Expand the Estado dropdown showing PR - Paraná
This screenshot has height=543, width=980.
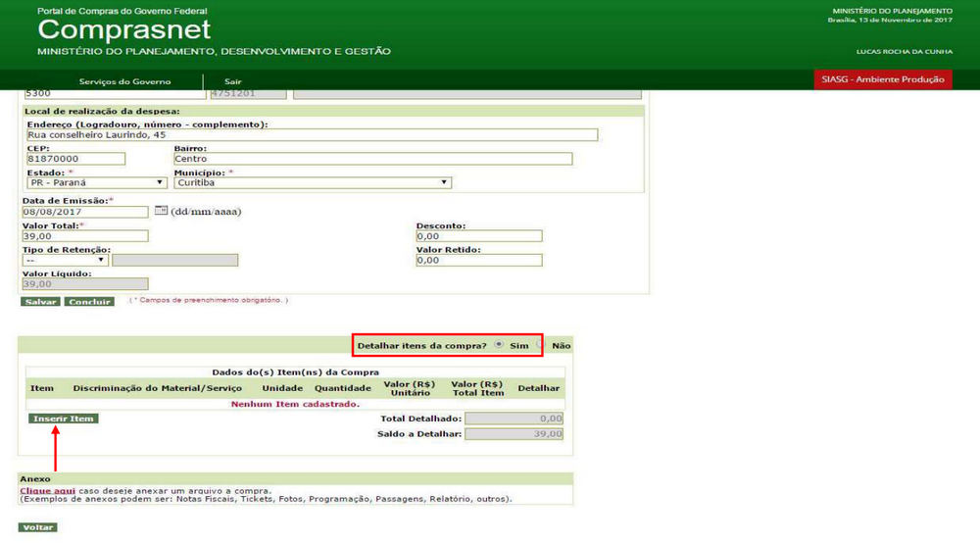[97, 182]
